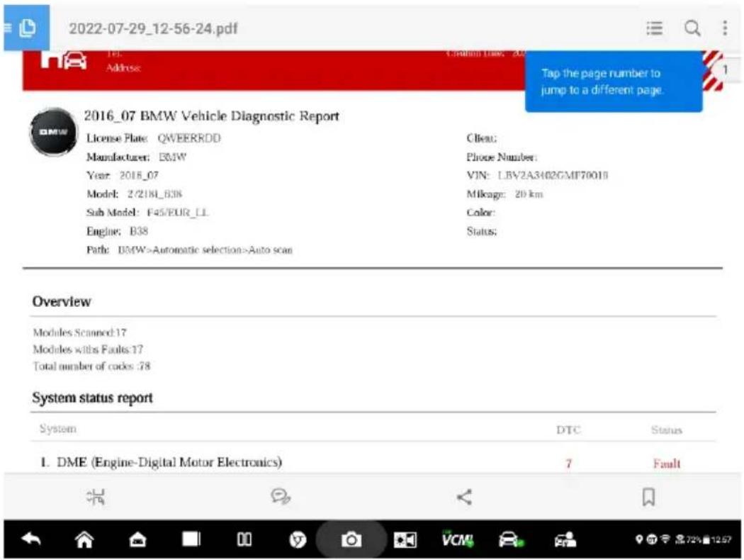The width and height of the screenshot is (744, 560).
Task: Tap the share icon in bottom toolbar
Action: tap(464, 497)
